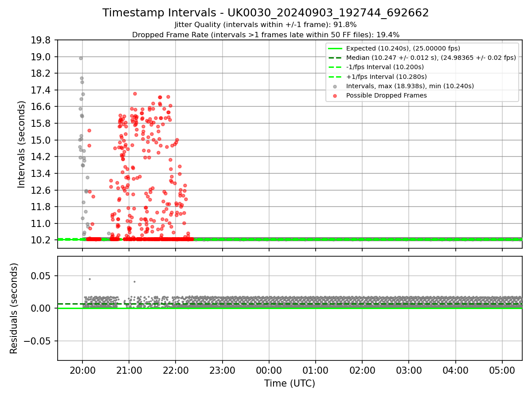Click the '00:00' x-axis tick label
Image resolution: width=532 pixels, height=399 pixels.
[x=269, y=371]
